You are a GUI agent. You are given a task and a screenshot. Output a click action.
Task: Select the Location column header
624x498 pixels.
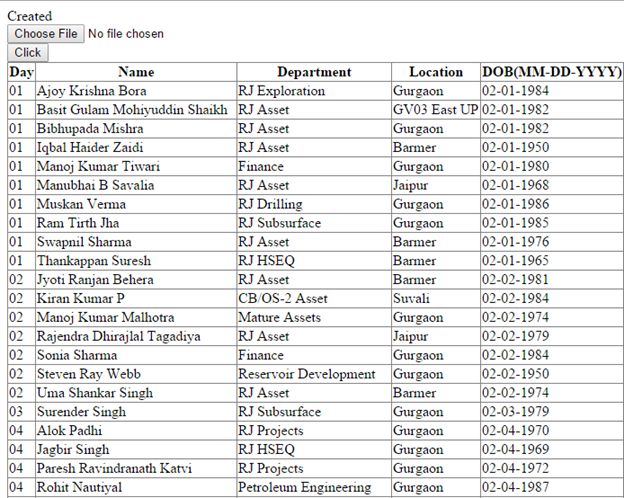436,72
